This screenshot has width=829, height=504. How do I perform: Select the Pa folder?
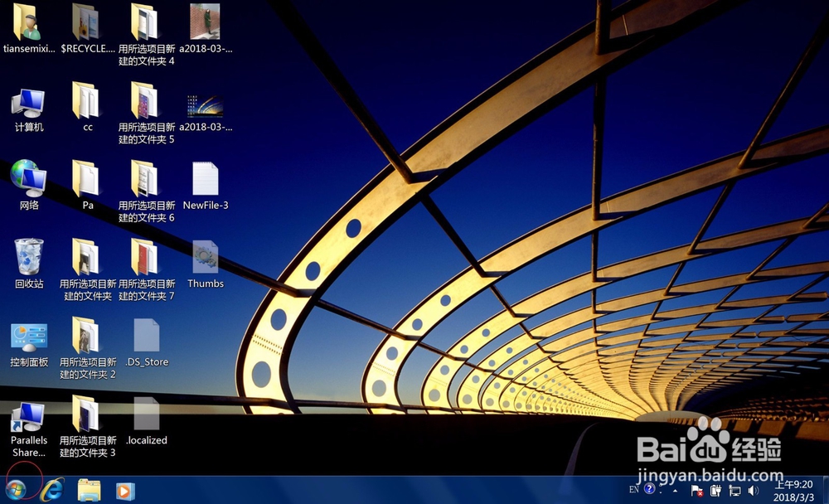(x=87, y=180)
